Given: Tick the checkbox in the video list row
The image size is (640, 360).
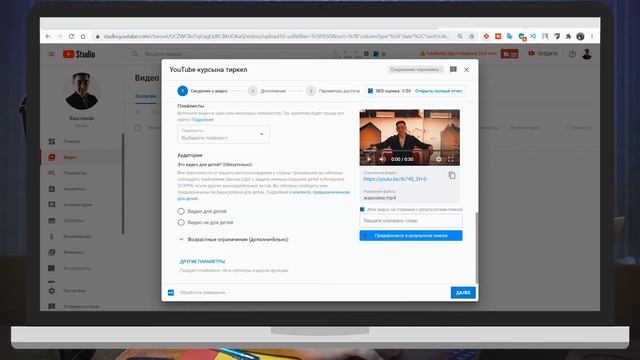Looking at the screenshot, I should click(138, 128).
